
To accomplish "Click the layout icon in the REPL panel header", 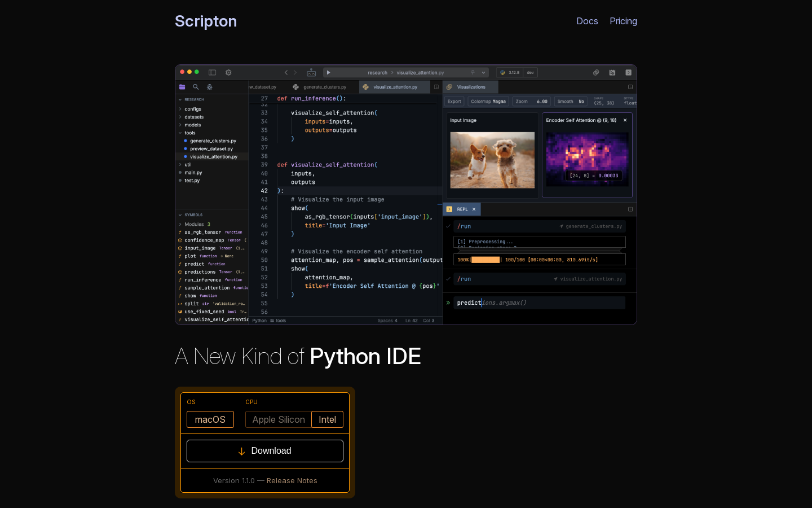I will [x=630, y=209].
